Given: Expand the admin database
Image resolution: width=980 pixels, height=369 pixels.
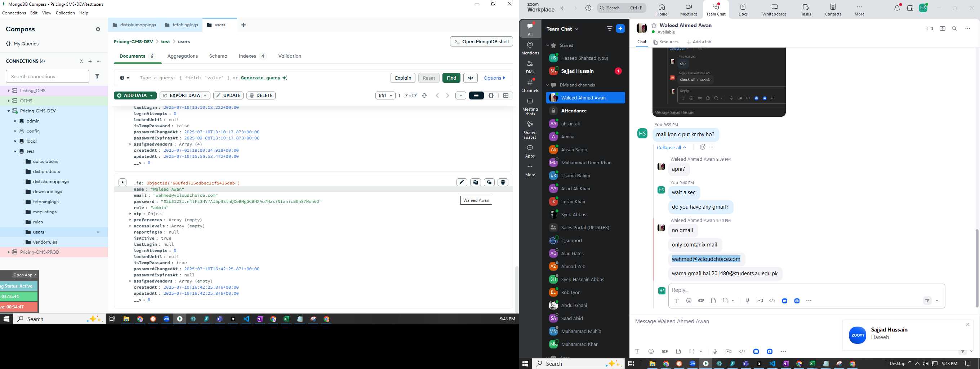Looking at the screenshot, I should 15,121.
